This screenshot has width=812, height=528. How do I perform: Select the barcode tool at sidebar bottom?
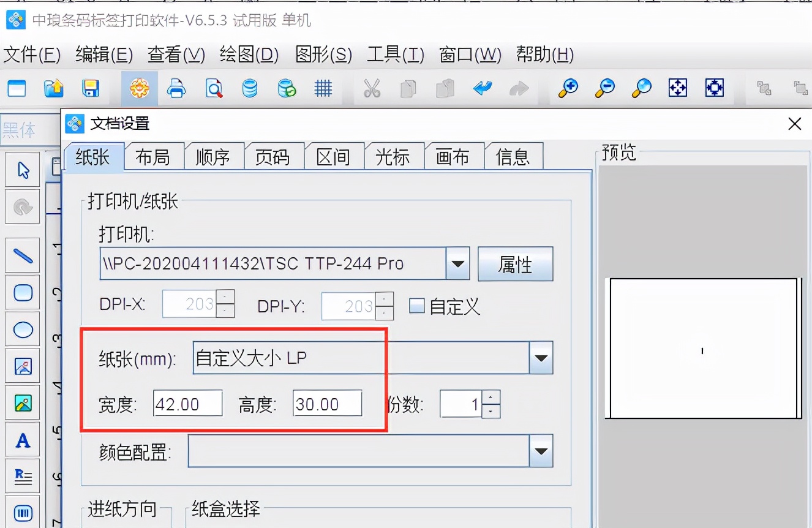tap(22, 513)
